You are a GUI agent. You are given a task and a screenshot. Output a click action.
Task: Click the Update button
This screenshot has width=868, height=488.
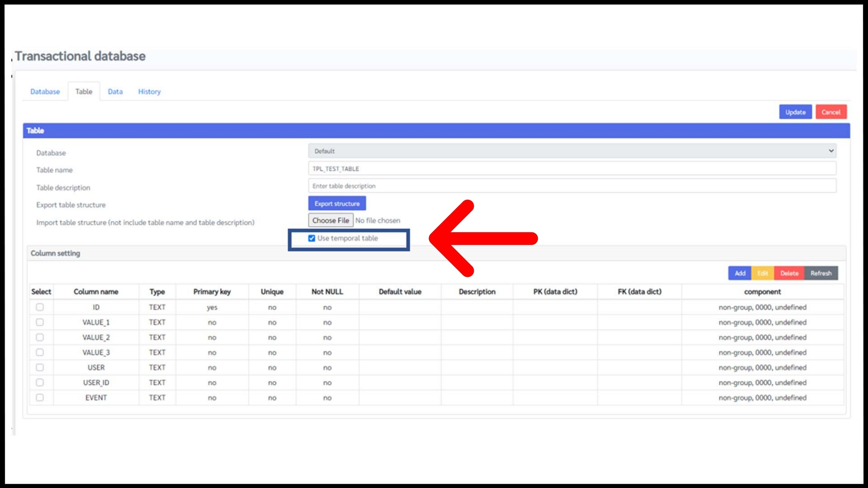coord(795,112)
